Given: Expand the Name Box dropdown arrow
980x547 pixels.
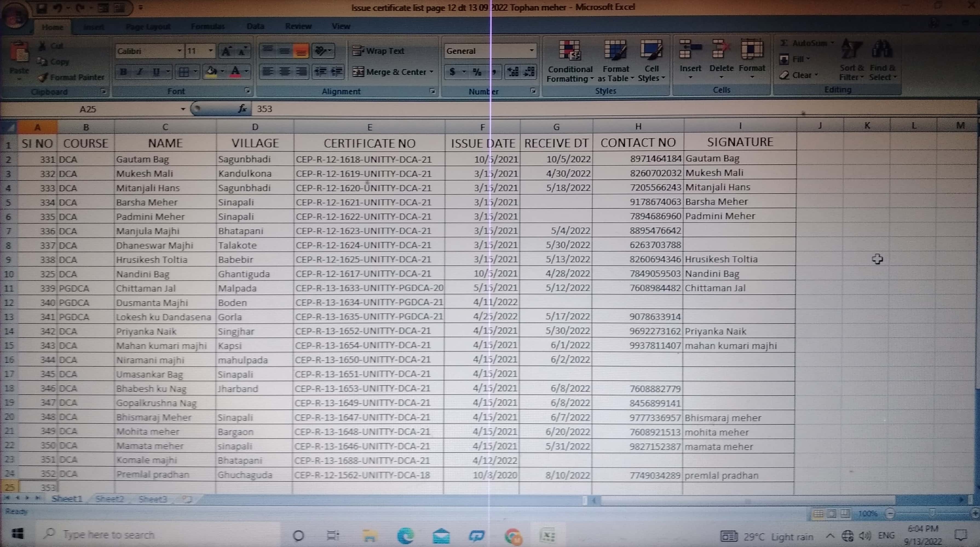Looking at the screenshot, I should 183,109.
